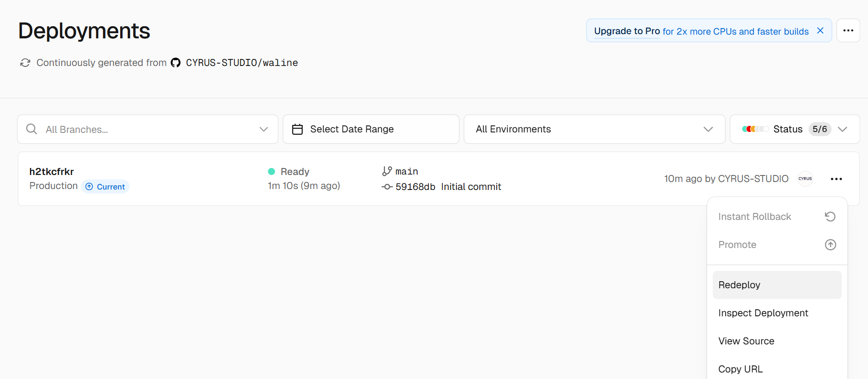Screen dimensions: 868x379
Task: Select Redeploy in the context menu
Action: pos(777,285)
